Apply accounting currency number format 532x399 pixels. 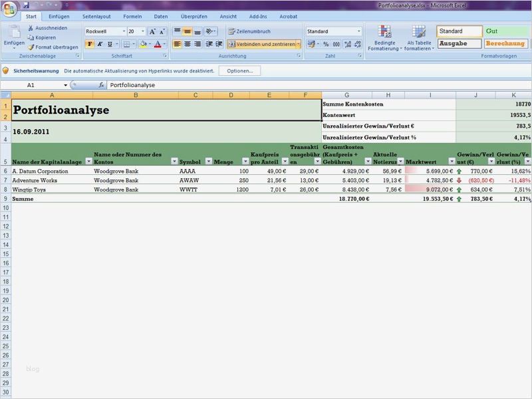pyautogui.click(x=311, y=44)
